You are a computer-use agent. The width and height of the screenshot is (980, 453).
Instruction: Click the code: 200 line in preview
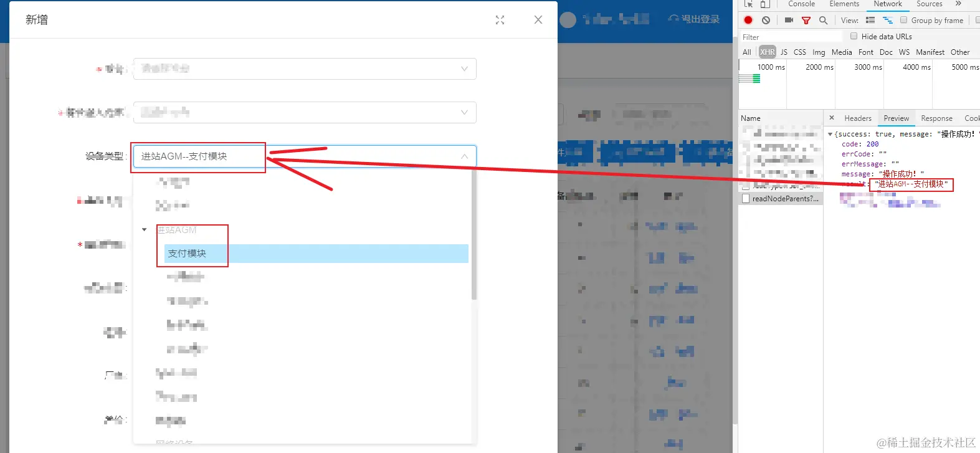point(860,144)
